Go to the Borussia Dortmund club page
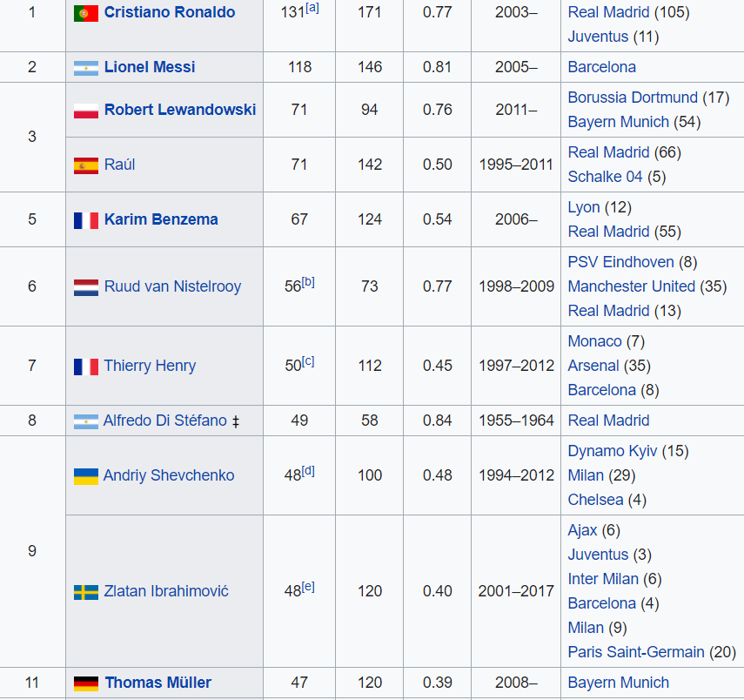 (633, 98)
